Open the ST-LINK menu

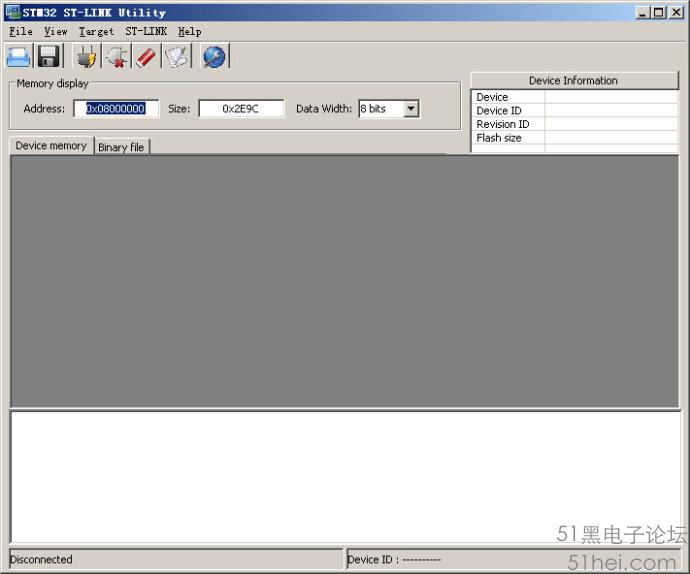[x=146, y=32]
